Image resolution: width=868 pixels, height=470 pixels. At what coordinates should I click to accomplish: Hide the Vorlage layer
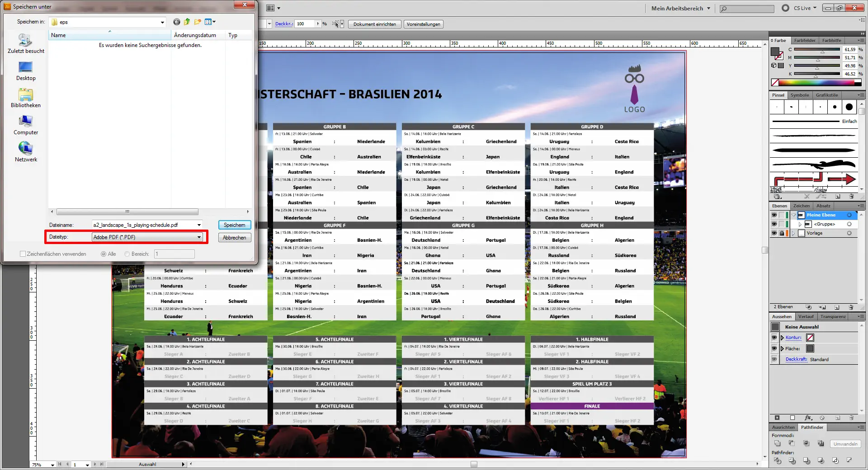click(x=774, y=233)
